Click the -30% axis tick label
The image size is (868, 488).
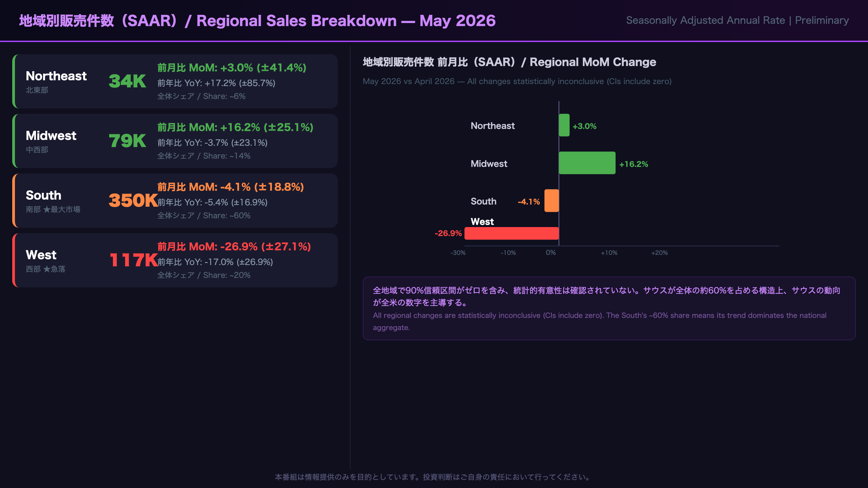(458, 253)
